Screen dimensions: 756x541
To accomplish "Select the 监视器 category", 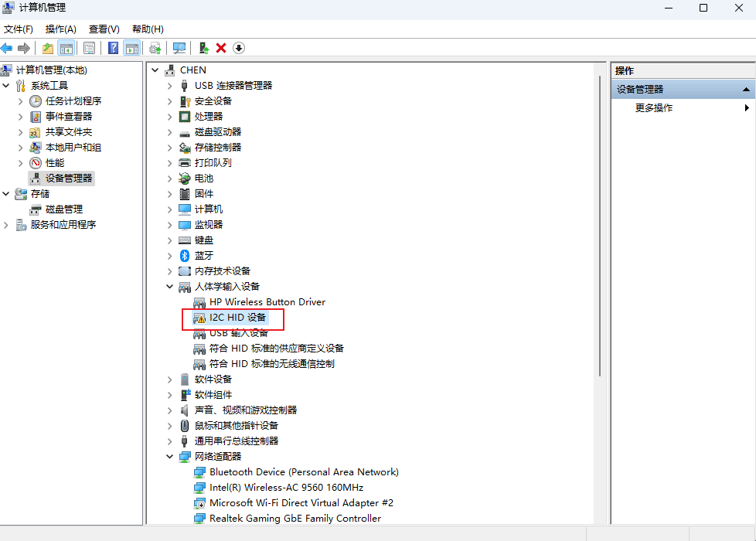I will tap(209, 225).
